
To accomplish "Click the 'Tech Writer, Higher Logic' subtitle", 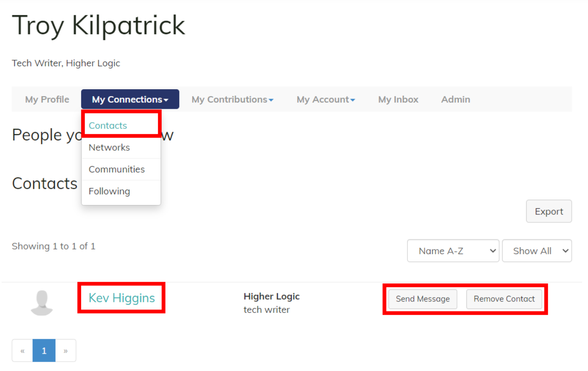I will (66, 63).
